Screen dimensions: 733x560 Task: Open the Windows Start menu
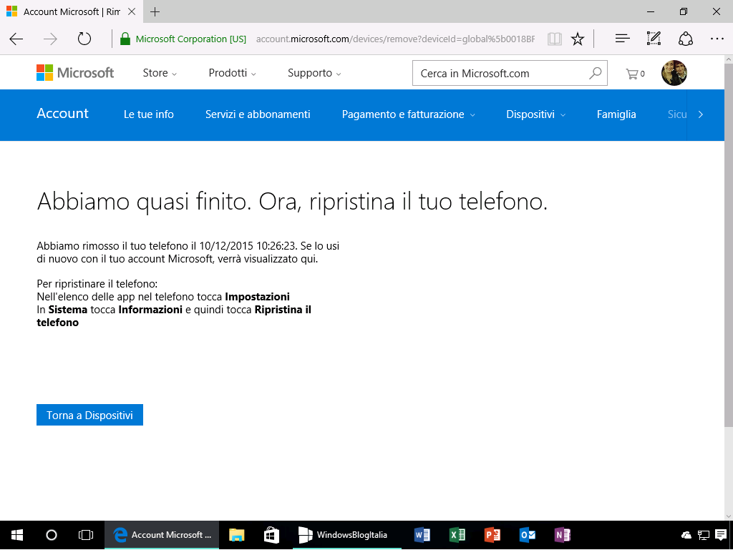tap(17, 535)
